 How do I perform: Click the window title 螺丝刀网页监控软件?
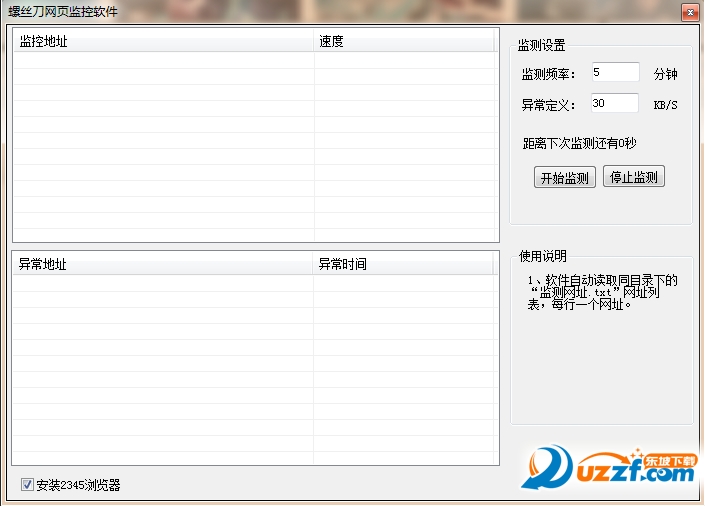(x=63, y=12)
